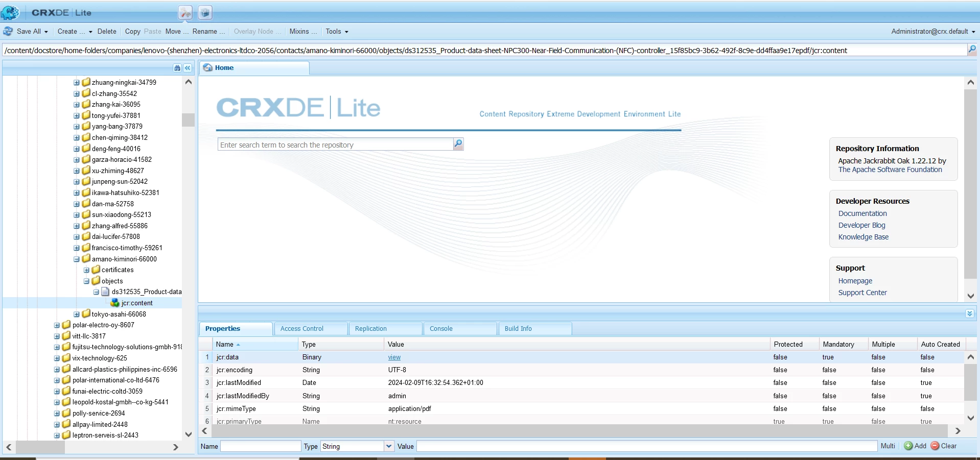Click the Rename toolbar button
This screenshot has height=460, width=980.
click(208, 31)
